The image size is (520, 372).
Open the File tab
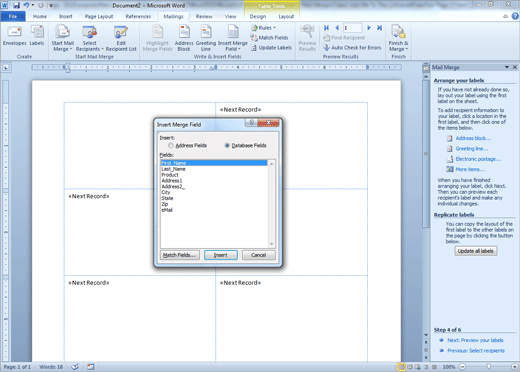[13, 16]
